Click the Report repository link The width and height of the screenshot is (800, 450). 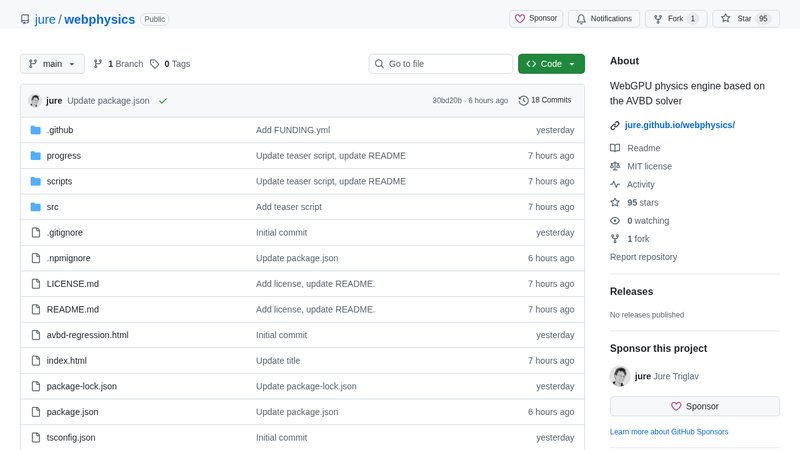point(643,257)
